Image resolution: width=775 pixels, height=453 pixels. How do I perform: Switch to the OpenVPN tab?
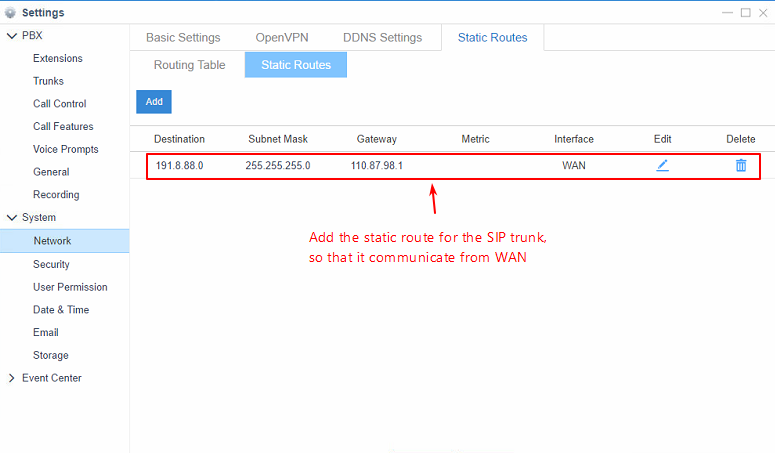click(282, 38)
